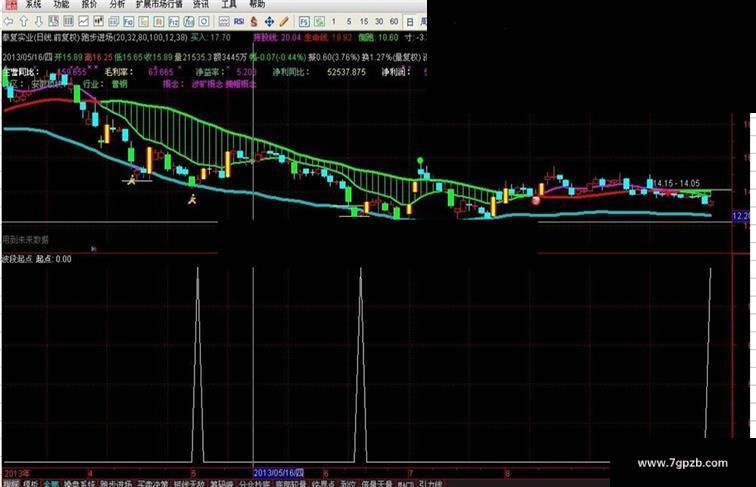Open the 帮助 menu

click(257, 4)
